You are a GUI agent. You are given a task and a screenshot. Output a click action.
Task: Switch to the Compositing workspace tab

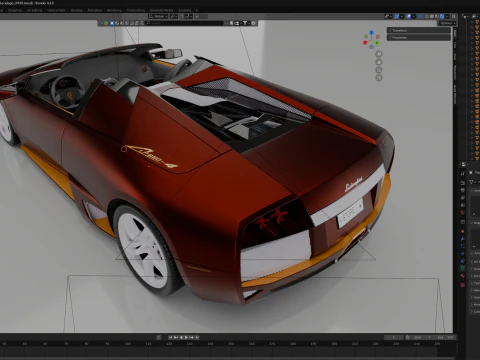136,10
